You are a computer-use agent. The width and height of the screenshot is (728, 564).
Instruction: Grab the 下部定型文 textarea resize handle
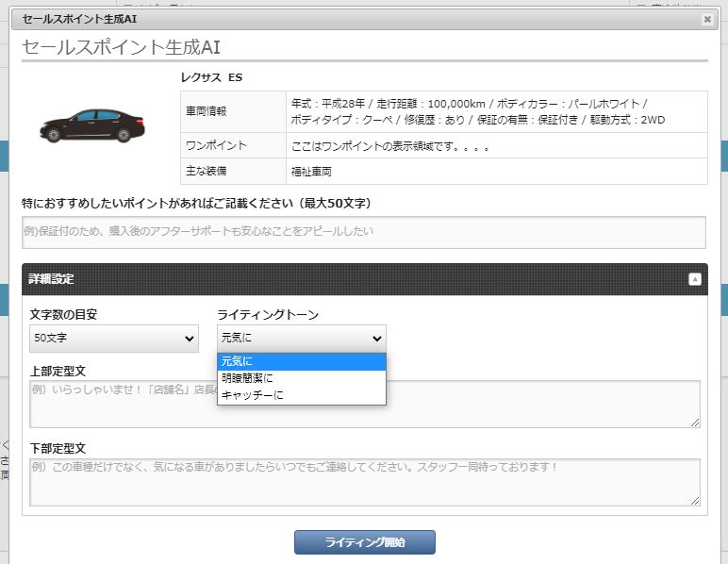point(695,501)
